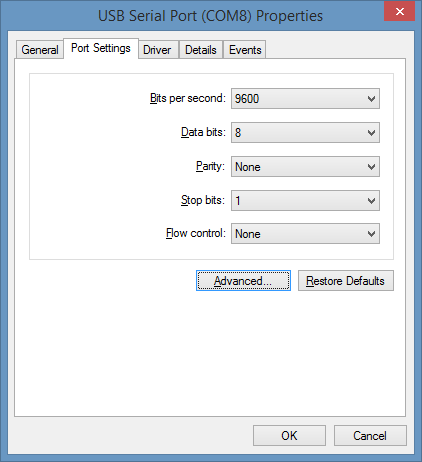
Task: Switch to the General tab
Action: 40,50
